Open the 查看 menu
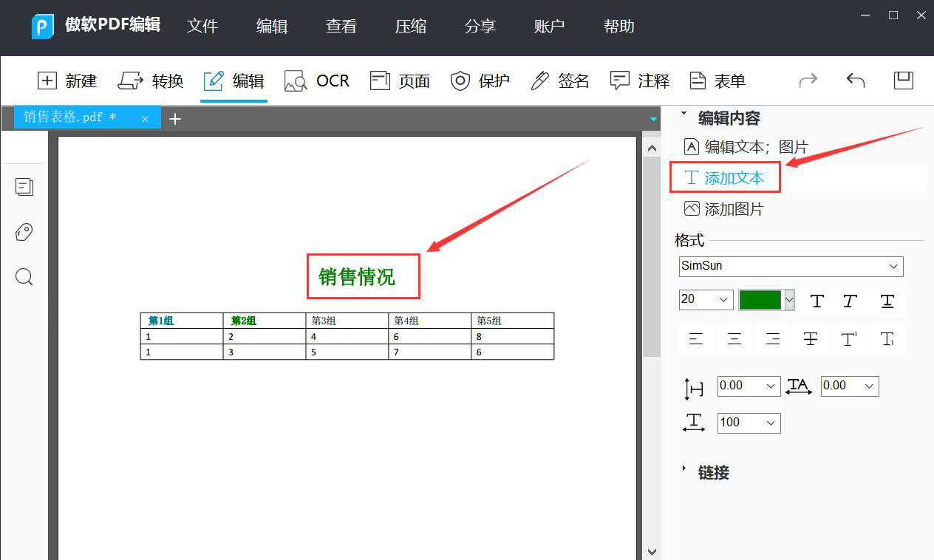This screenshot has height=560, width=934. pos(341,27)
